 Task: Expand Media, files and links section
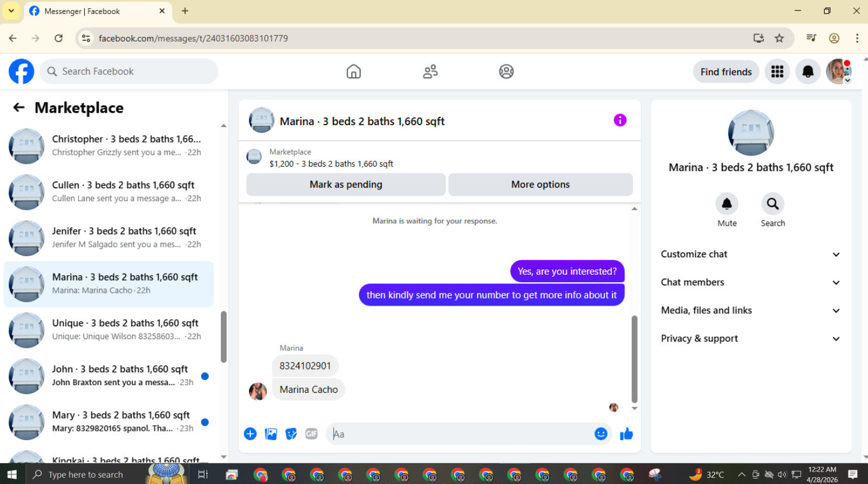[x=751, y=310]
